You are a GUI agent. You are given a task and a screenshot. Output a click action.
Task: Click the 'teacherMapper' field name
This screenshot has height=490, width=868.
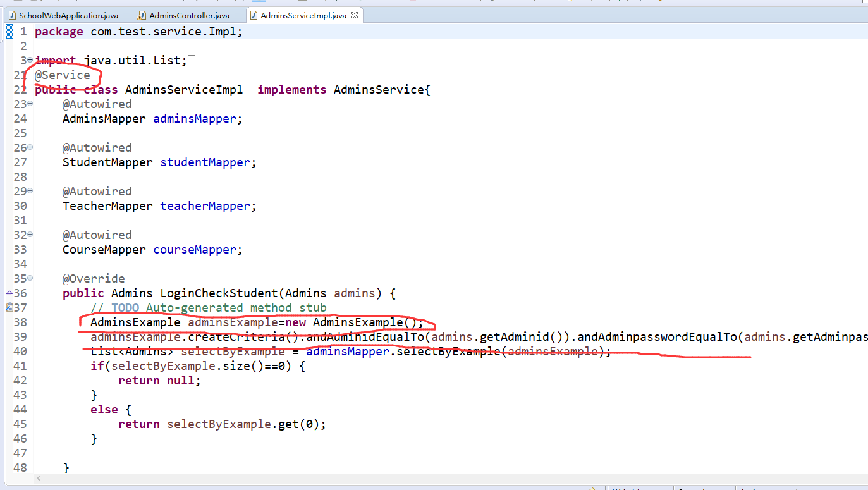coord(205,206)
